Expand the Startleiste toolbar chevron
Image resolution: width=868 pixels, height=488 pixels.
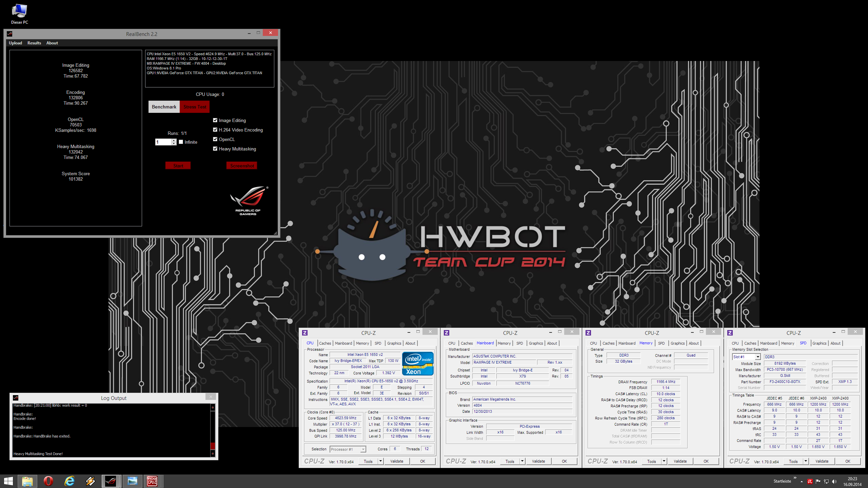tap(795, 478)
